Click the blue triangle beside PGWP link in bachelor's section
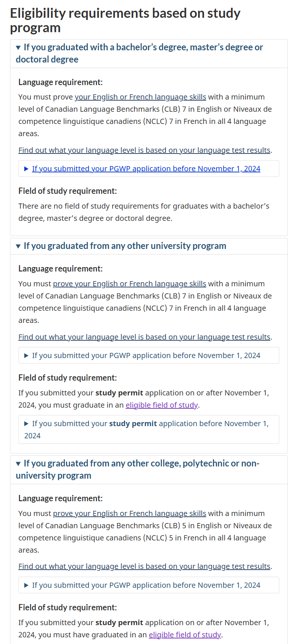The width and height of the screenshot is (297, 644). pos(26,169)
